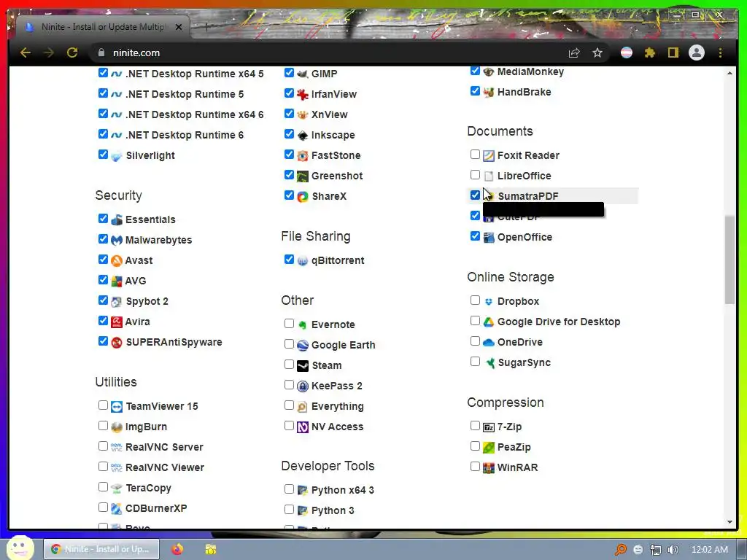
Task: Check the PeaZip checkbox
Action: point(475,446)
